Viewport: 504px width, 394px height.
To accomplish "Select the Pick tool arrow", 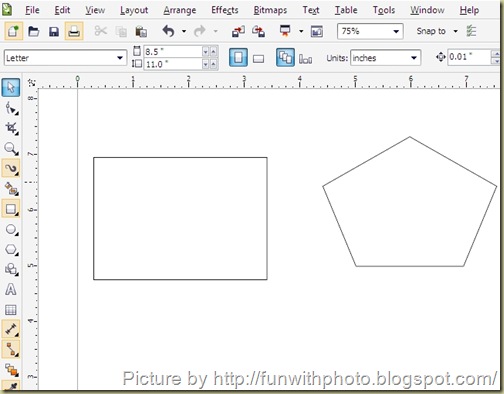I will coord(11,87).
